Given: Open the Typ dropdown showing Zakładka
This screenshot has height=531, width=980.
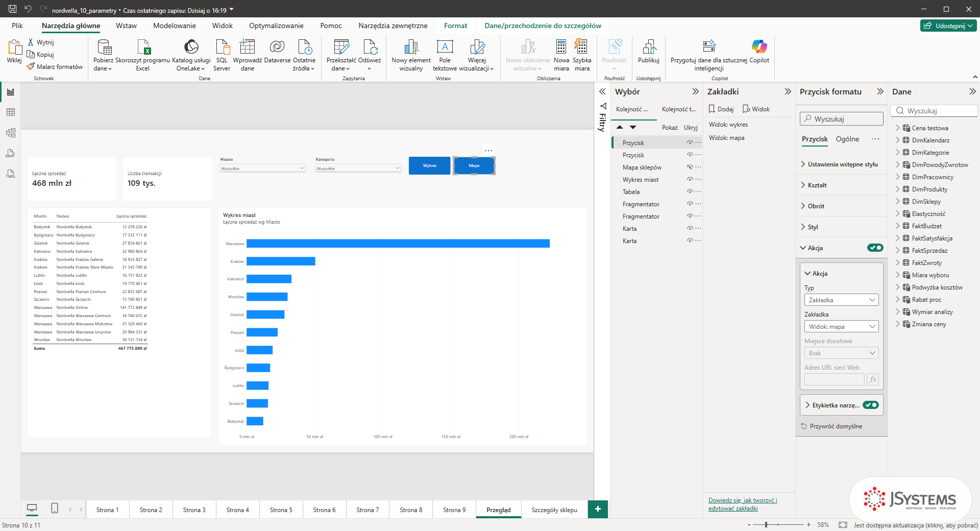Looking at the screenshot, I should pyautogui.click(x=841, y=300).
